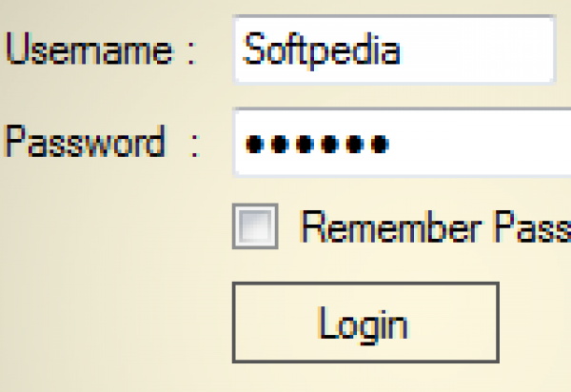Place cursor after the last password dot
The height and width of the screenshot is (392, 571).
[391, 145]
